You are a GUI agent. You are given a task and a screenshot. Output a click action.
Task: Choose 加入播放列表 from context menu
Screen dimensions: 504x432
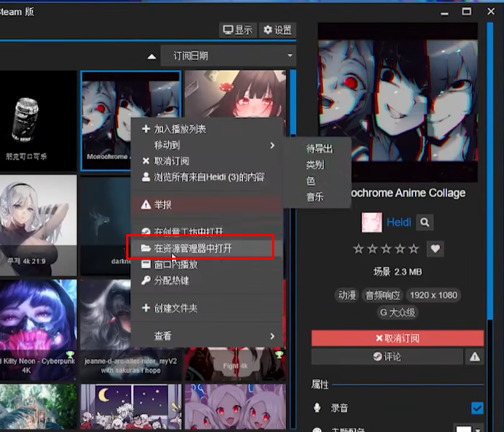[x=179, y=129]
